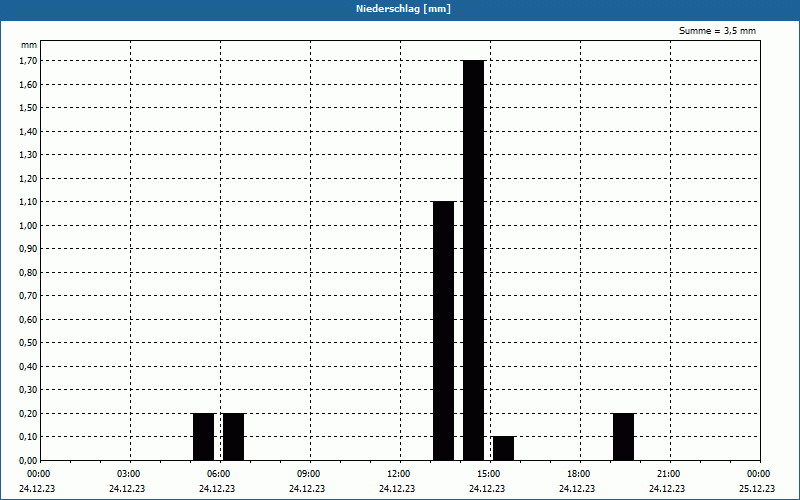Click the 1,30 y-axis value
This screenshot has height=500, width=800.
click(x=28, y=155)
